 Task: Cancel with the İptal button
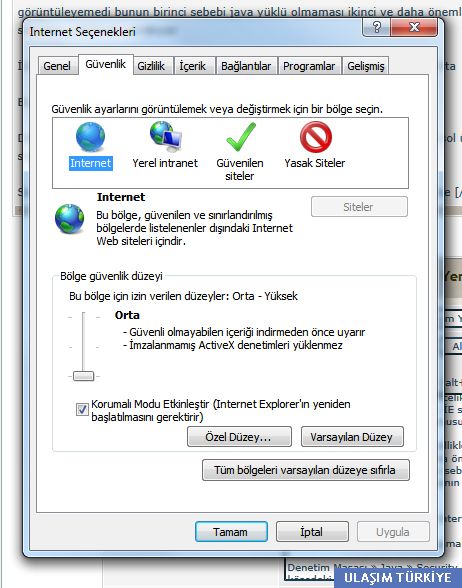point(312,531)
